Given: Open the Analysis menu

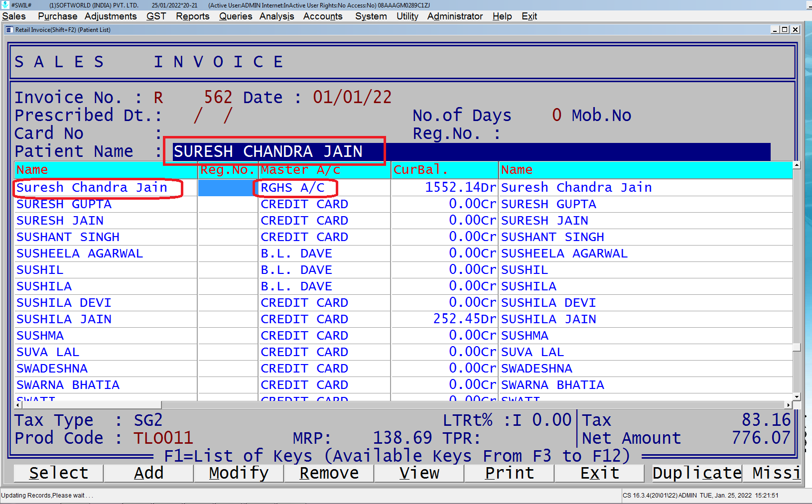Looking at the screenshot, I should pyautogui.click(x=276, y=16).
